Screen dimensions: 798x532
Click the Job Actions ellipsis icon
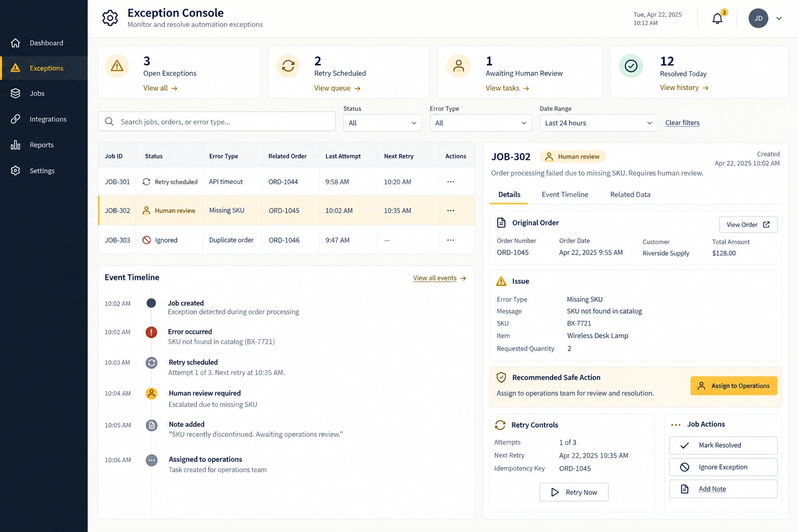tap(675, 425)
